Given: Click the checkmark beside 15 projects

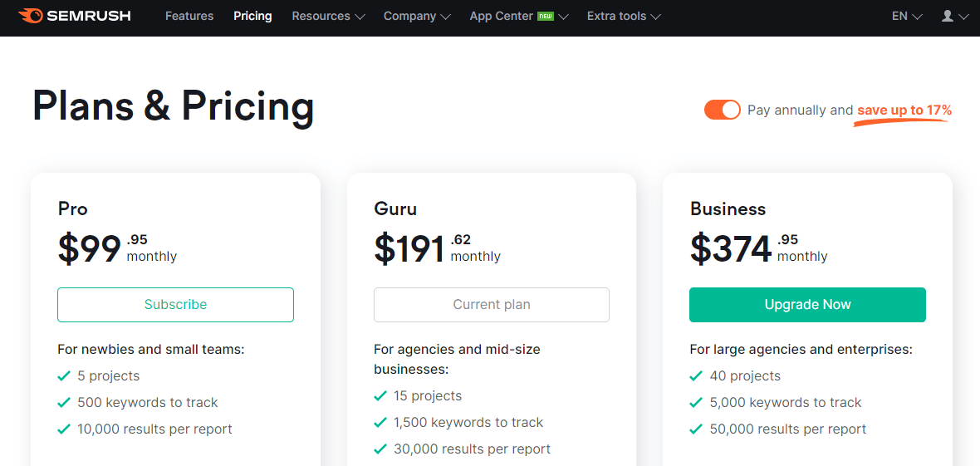Looking at the screenshot, I should (x=380, y=396).
